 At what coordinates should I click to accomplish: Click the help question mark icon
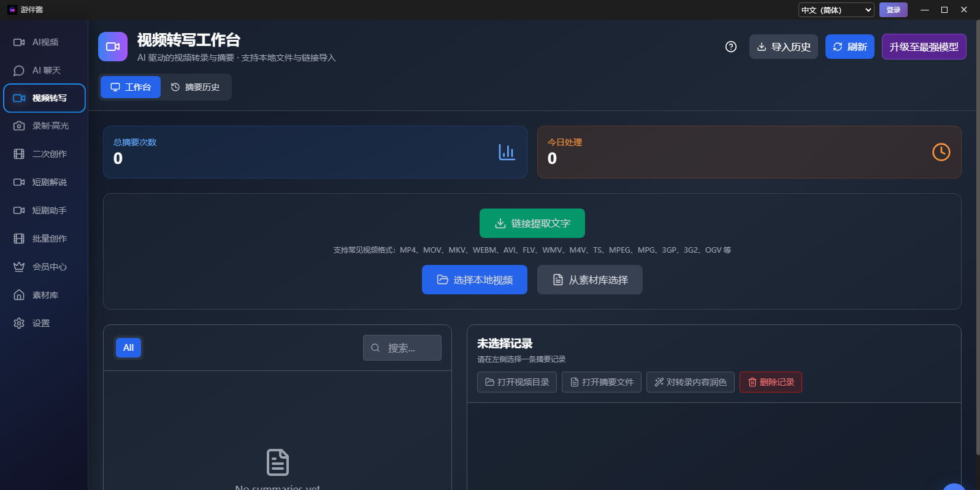(730, 47)
